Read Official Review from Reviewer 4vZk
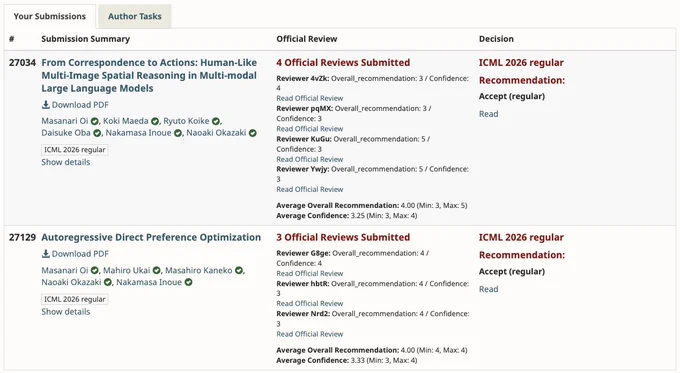680x373 pixels. 310,98
